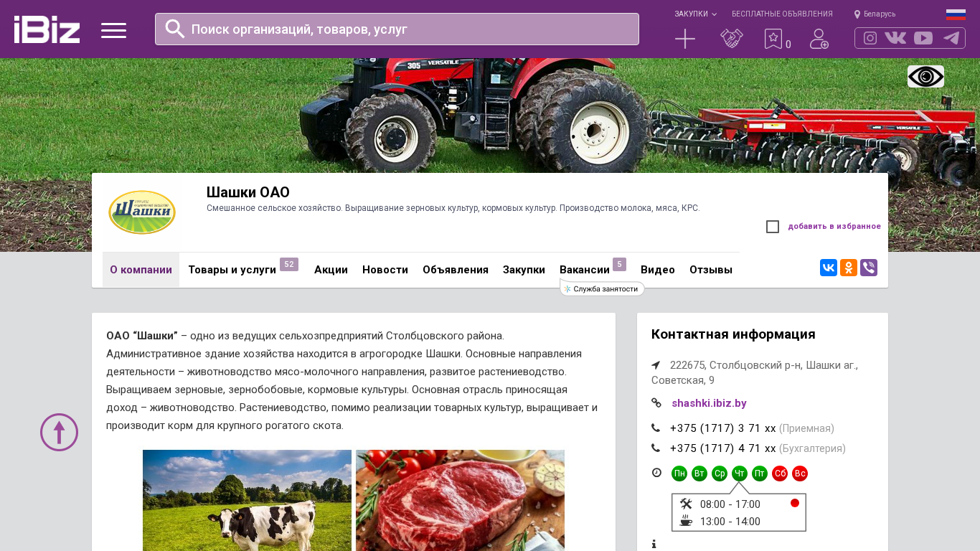Expand the ЗАКУПКИ dropdown in header
The width and height of the screenshot is (980, 551).
coord(695,14)
